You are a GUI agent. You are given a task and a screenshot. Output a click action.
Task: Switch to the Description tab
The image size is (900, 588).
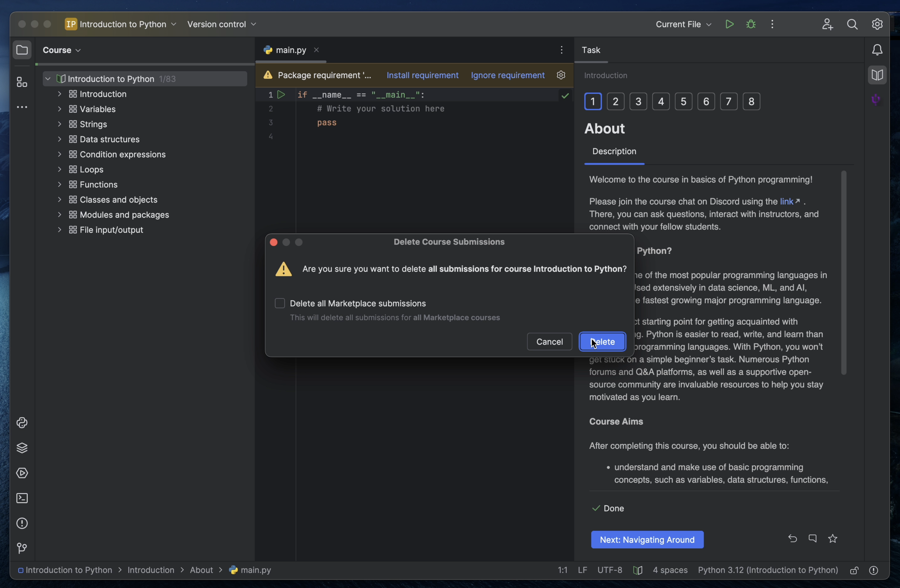[x=614, y=152]
